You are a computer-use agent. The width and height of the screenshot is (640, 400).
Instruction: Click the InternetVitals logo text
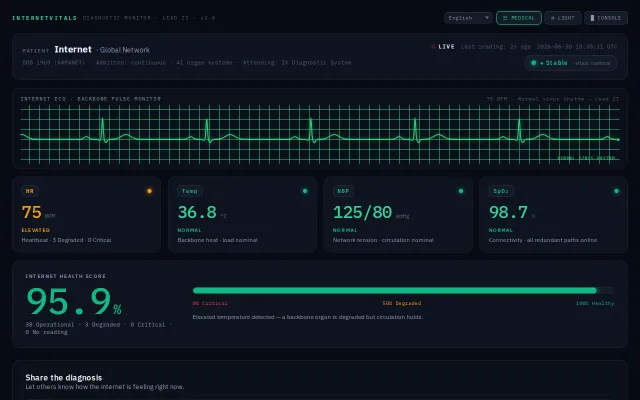coord(44,18)
